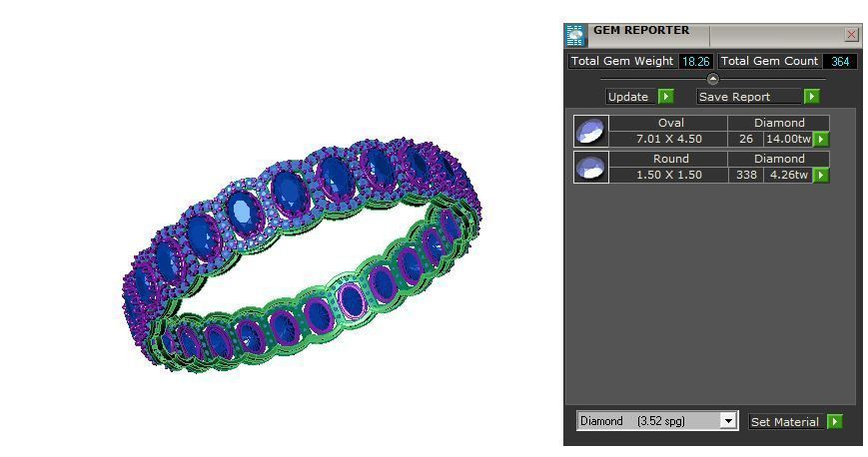The height and width of the screenshot is (457, 868).
Task: Click the Oval row quantity 26
Action: (746, 139)
